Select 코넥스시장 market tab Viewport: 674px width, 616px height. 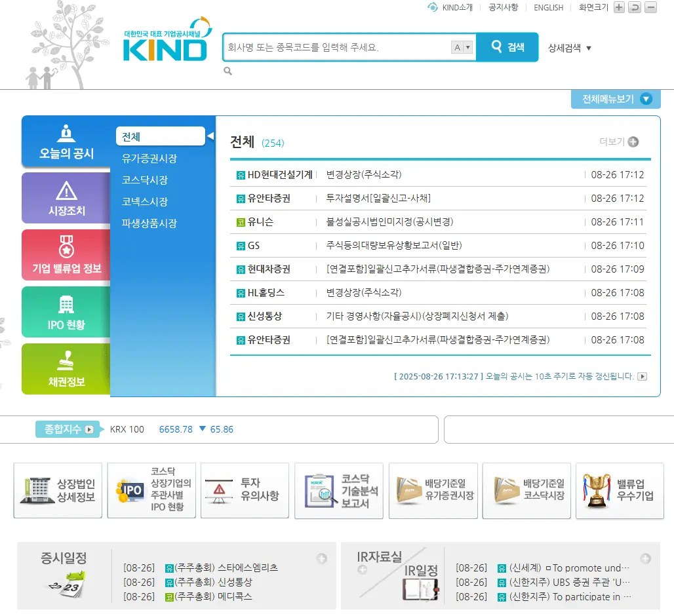tap(144, 201)
